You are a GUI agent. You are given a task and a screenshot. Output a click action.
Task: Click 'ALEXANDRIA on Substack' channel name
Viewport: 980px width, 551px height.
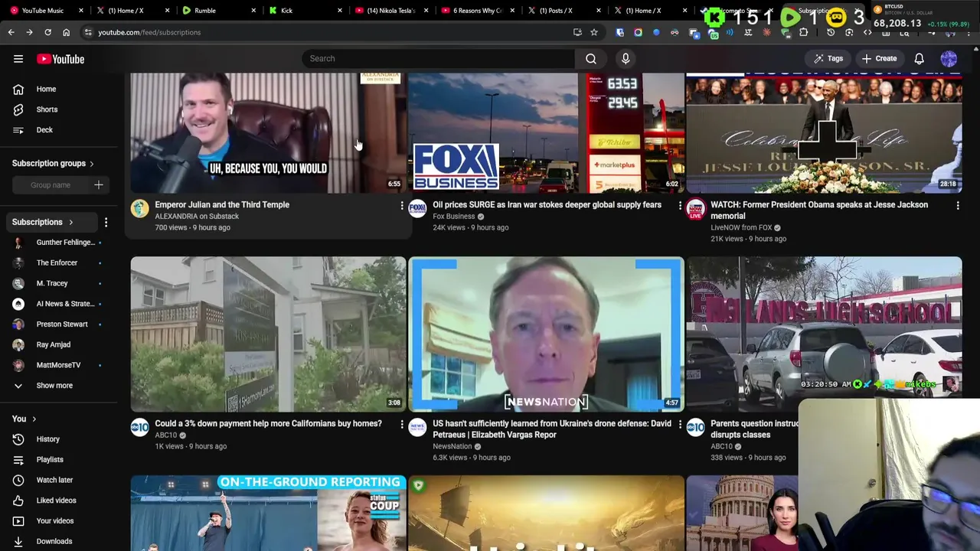[197, 217]
